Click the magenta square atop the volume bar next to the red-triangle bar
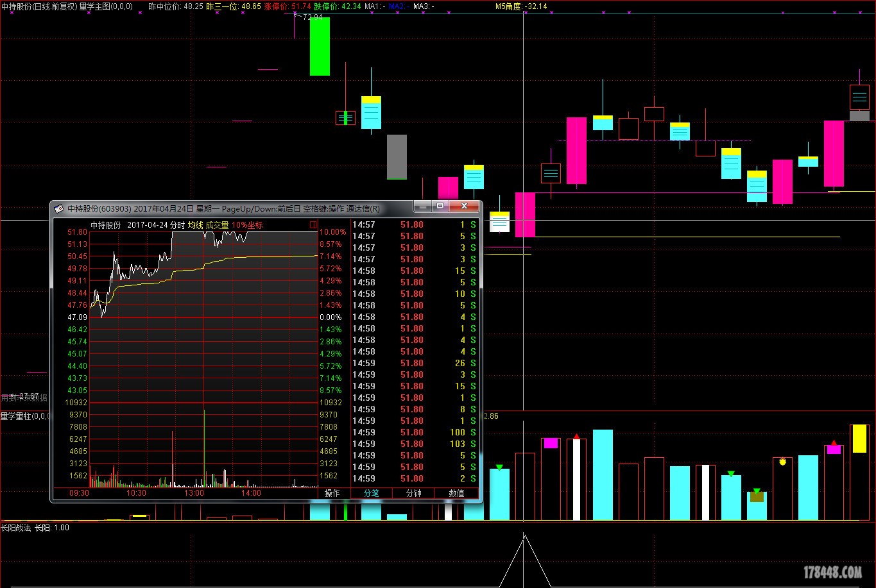 [x=551, y=443]
